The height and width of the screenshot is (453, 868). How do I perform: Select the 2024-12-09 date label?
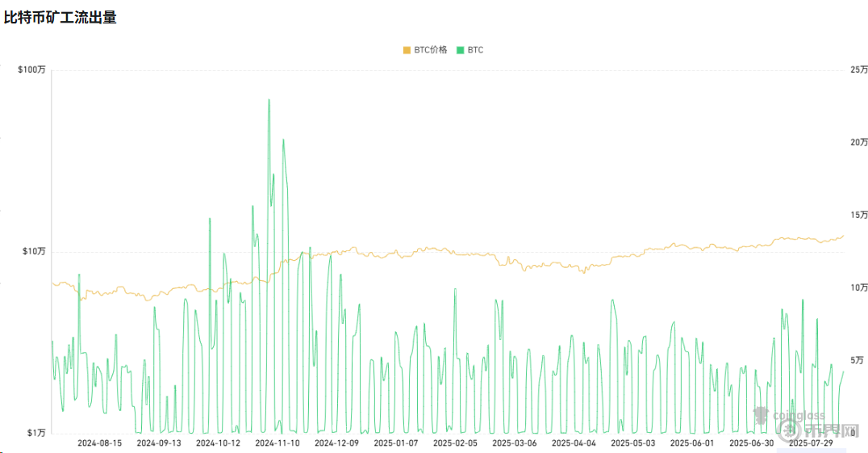point(336,443)
